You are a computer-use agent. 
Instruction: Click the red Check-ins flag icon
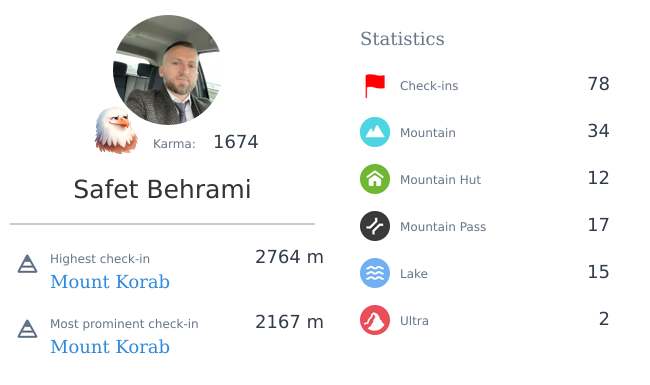(x=375, y=86)
